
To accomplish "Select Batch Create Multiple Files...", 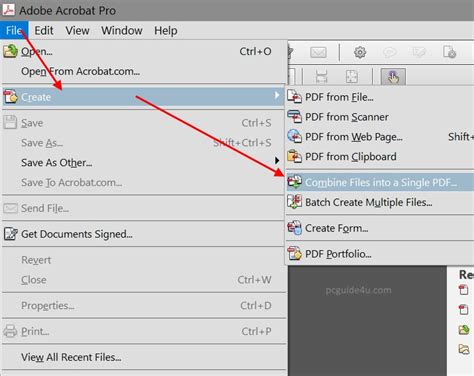I will pos(380,202).
